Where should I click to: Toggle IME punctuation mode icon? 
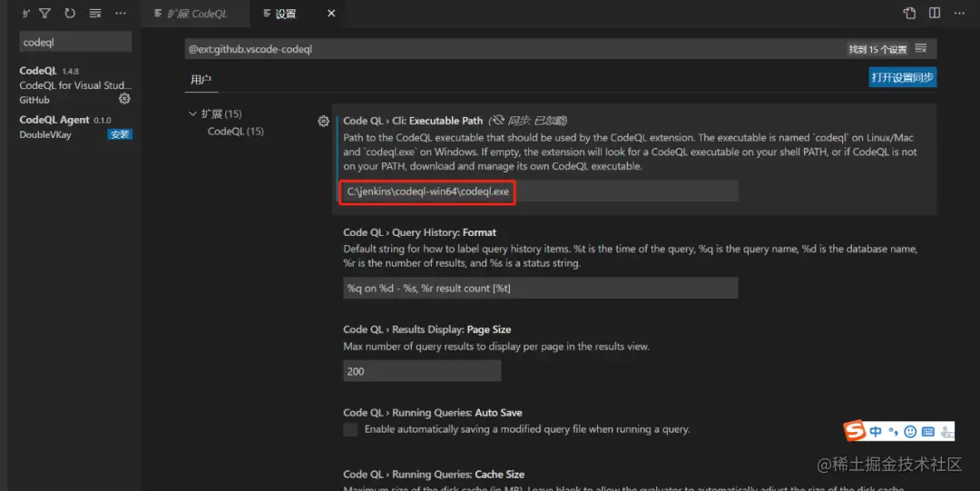pyautogui.click(x=893, y=432)
